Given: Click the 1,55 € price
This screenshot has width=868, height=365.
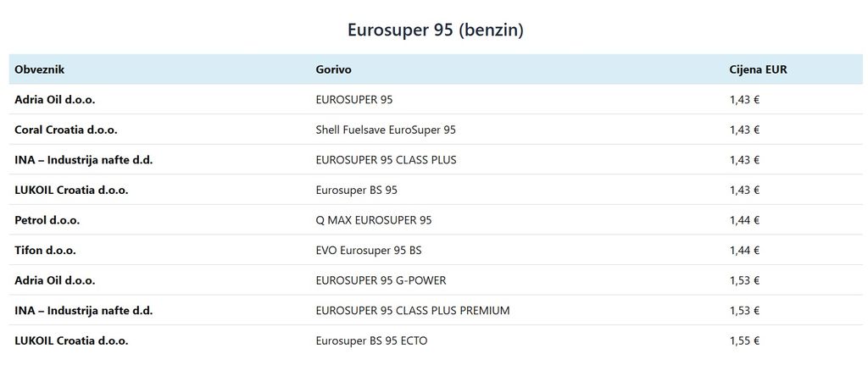Looking at the screenshot, I should click(744, 340).
